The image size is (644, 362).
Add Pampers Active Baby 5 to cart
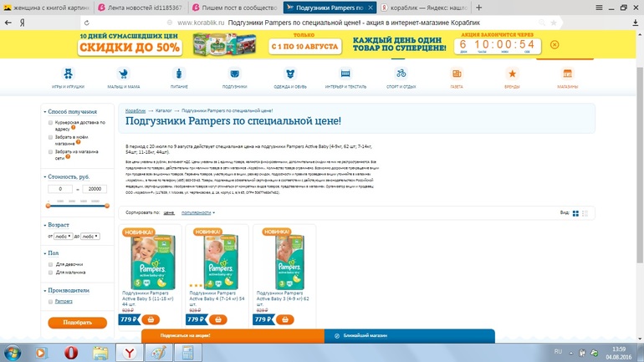(x=151, y=319)
